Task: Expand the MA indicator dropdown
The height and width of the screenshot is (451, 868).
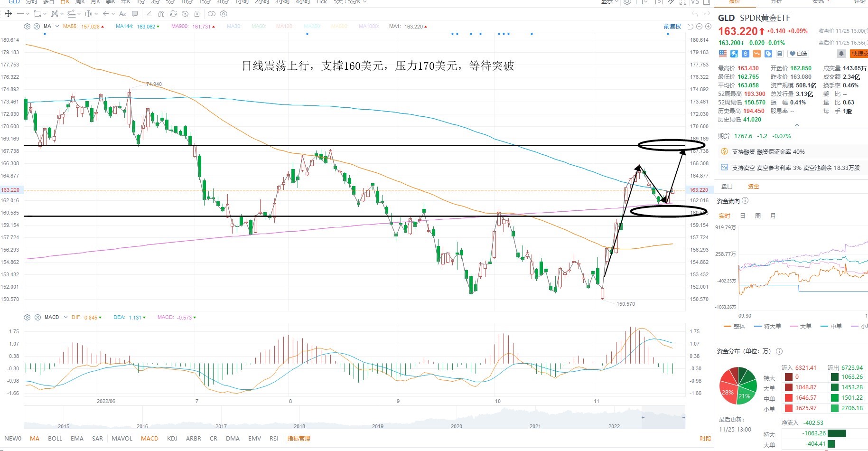Action: (57, 26)
